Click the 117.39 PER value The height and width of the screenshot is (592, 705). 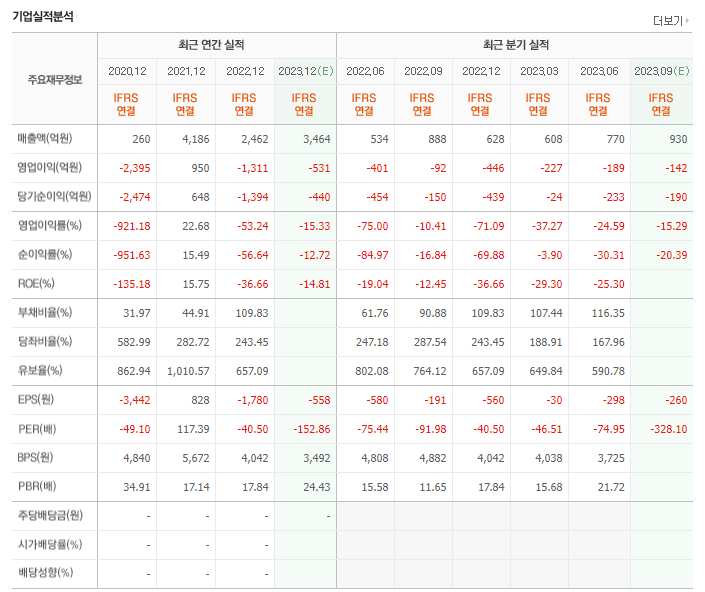click(193, 429)
